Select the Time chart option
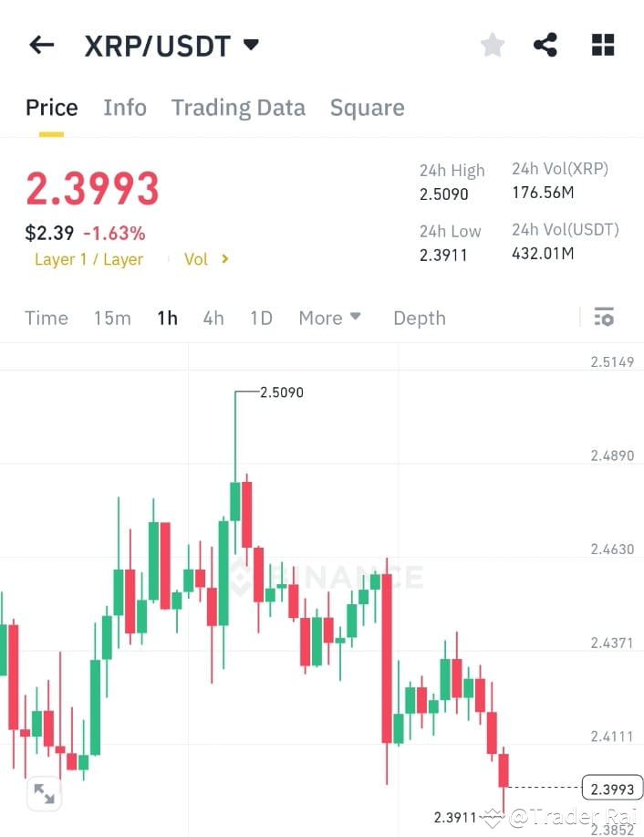The image size is (644, 837). [x=47, y=318]
